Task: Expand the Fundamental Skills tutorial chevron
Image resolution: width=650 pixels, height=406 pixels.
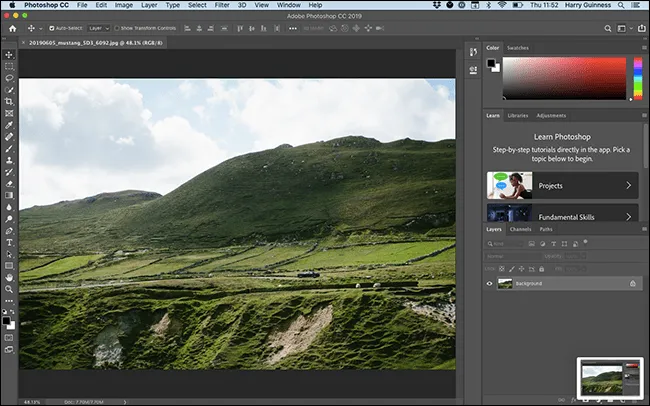Action: [628, 215]
